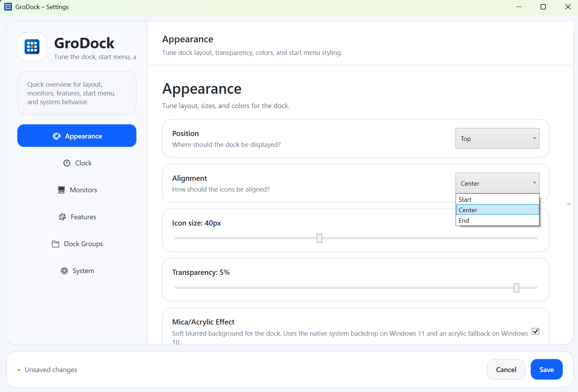The image size is (578, 392).
Task: Toggle the Mica/Acrylic Effect checkbox
Action: point(535,331)
